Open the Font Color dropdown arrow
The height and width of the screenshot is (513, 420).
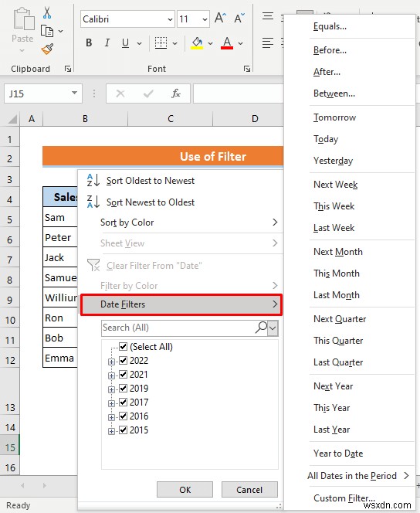(241, 43)
